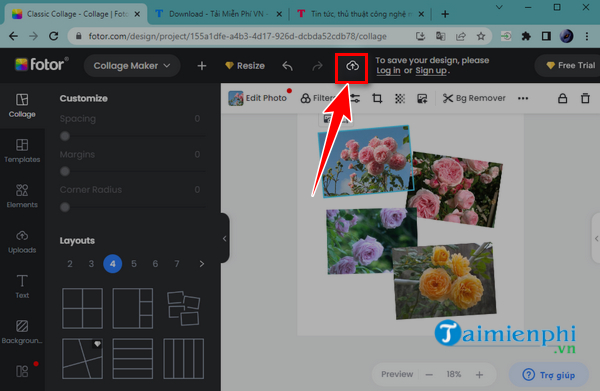Choose the two-by-two grid layout
600x391 pixels.
click(x=82, y=308)
